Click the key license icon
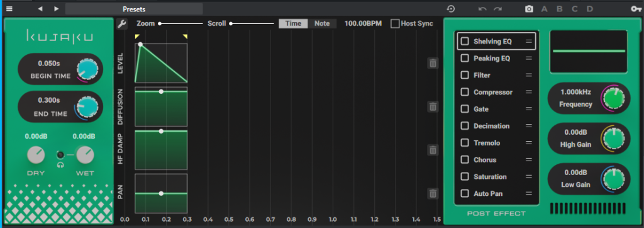The image size is (644, 228). pyautogui.click(x=635, y=9)
